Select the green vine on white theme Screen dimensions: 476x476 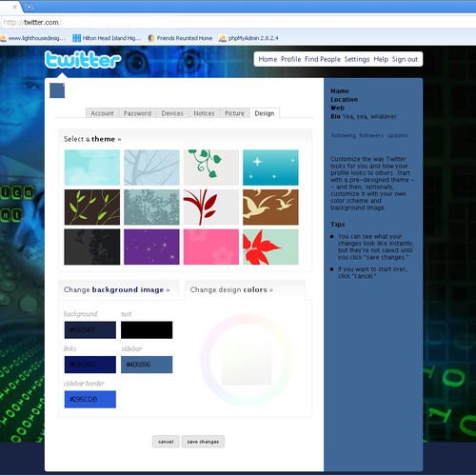coord(211,168)
